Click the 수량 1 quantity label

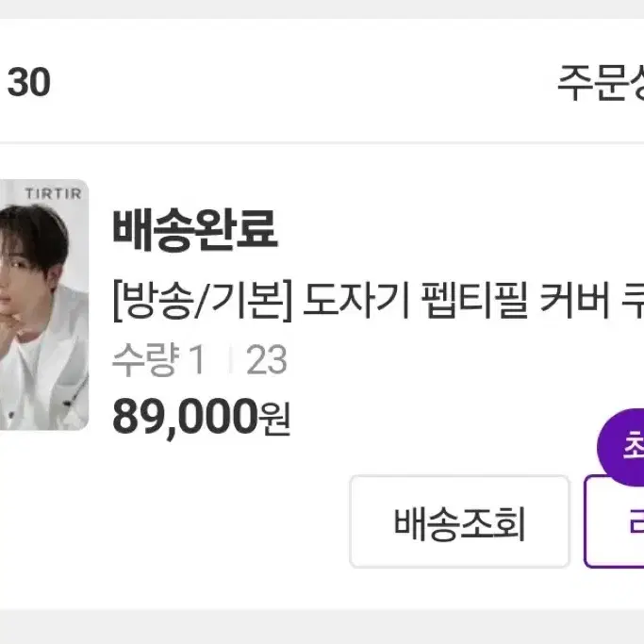click(x=158, y=359)
